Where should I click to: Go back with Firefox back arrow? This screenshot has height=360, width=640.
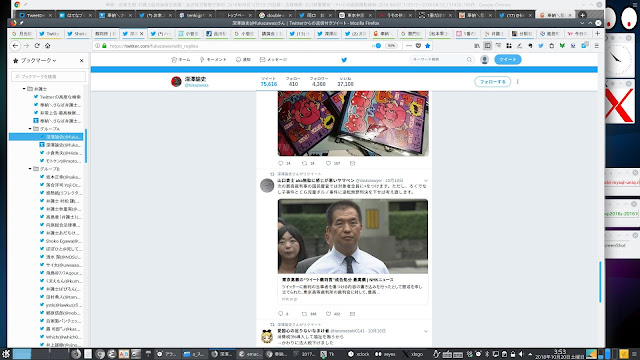point(16,46)
